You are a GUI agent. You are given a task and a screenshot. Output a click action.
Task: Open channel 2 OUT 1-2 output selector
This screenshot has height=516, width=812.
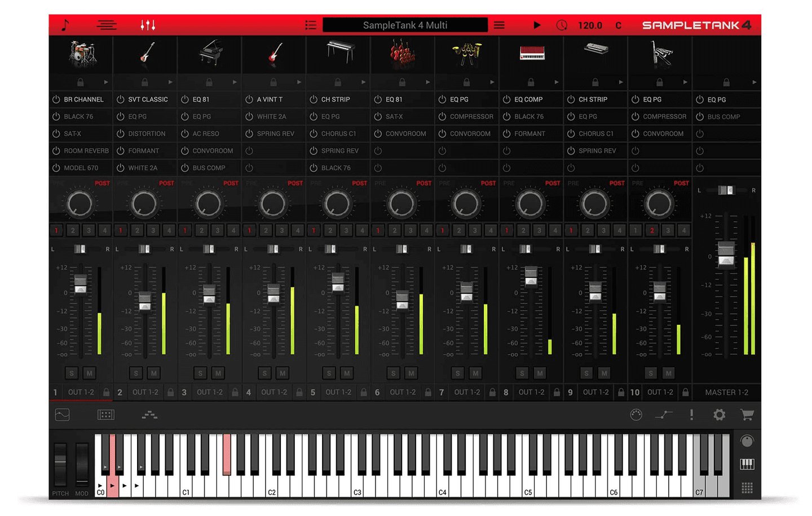coord(145,392)
